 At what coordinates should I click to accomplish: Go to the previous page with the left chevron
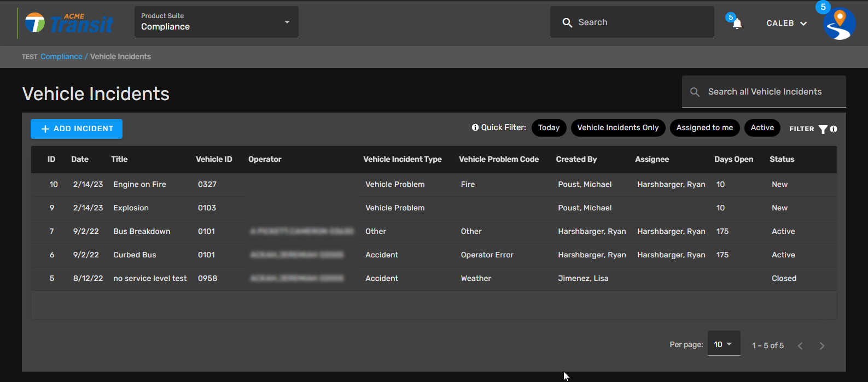pos(800,345)
